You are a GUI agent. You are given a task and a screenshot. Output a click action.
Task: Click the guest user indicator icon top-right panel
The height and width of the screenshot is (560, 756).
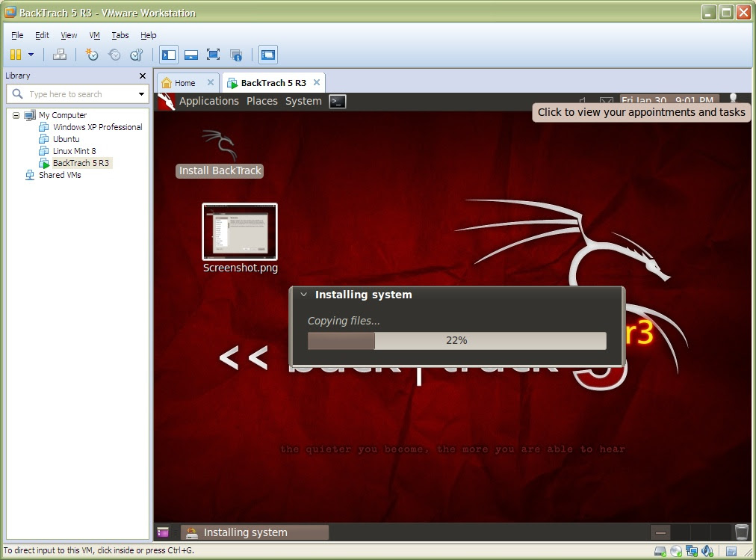coord(733,99)
